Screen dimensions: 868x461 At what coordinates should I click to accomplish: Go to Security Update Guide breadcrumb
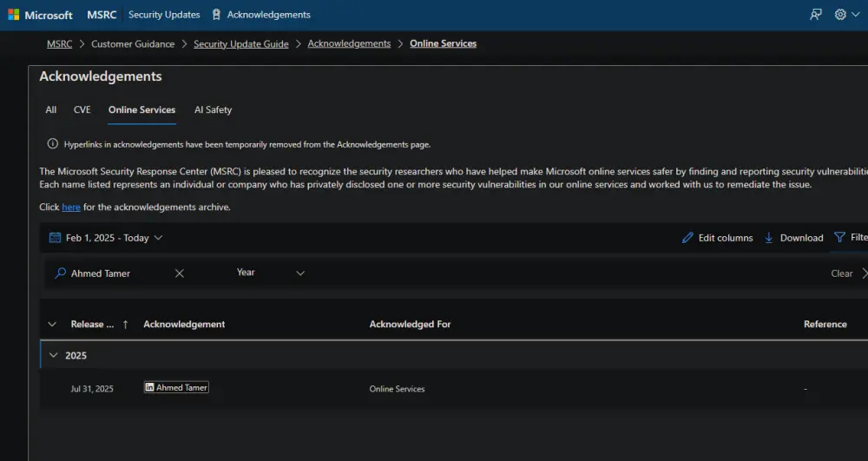coord(240,43)
